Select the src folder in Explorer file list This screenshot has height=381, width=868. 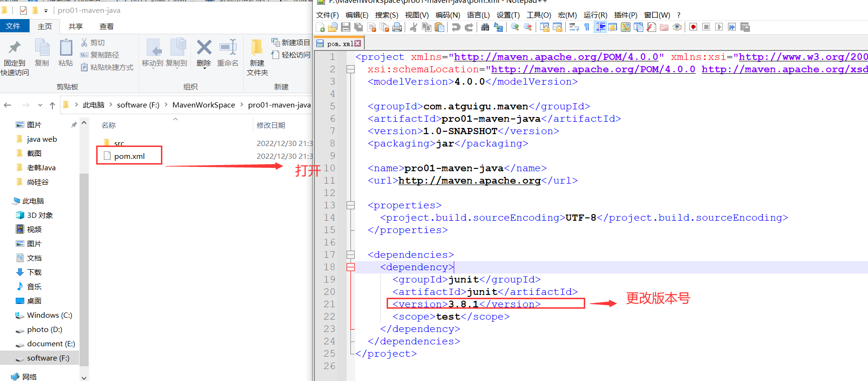coord(119,143)
